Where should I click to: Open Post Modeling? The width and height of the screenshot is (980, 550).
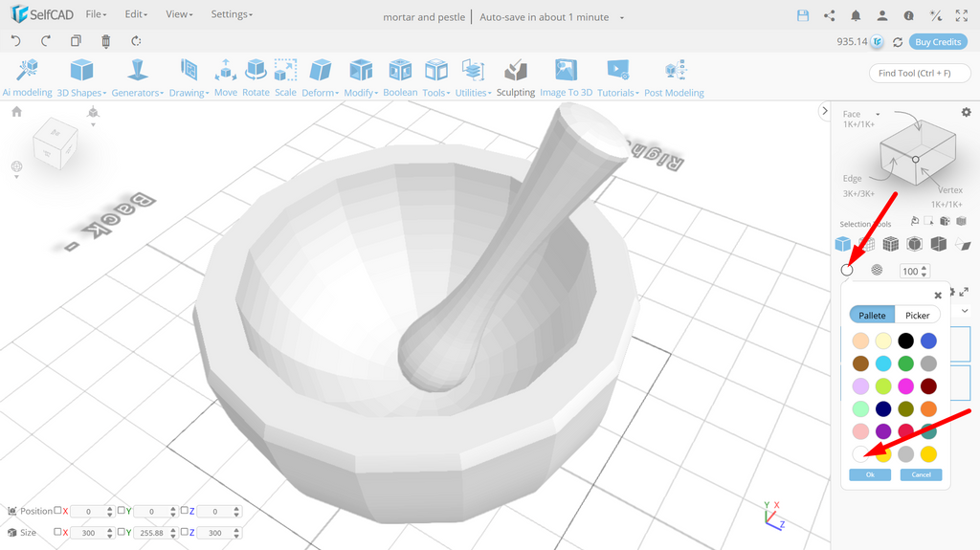[674, 78]
